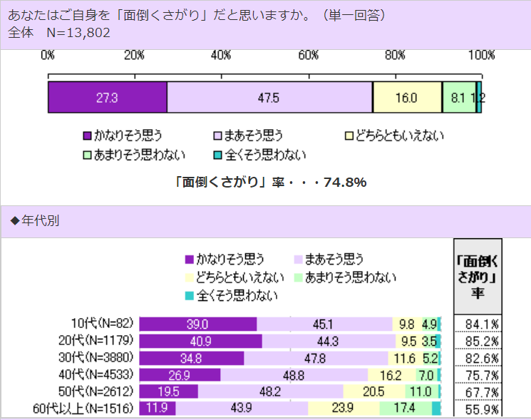Click the lavender まあそう思う swatch in the overall legend
The height and width of the screenshot is (420, 531).
219,135
